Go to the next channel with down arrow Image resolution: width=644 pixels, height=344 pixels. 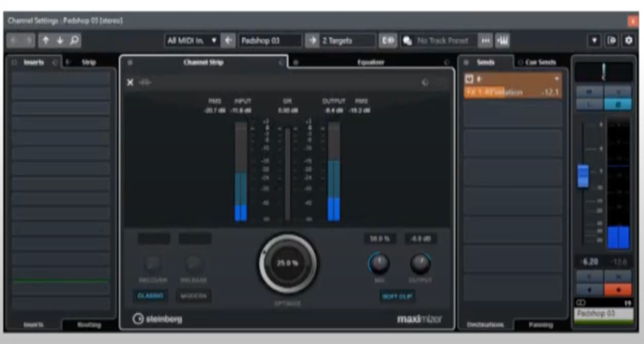[x=60, y=40]
